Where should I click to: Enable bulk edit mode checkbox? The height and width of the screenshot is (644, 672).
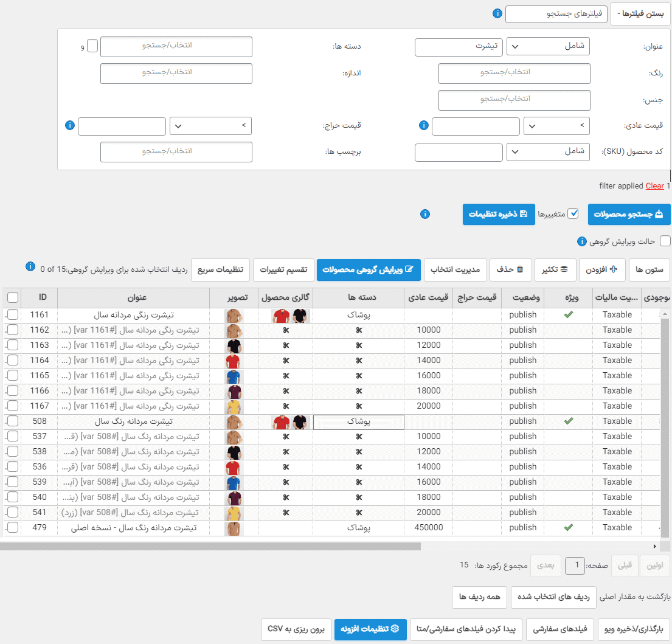click(x=665, y=241)
